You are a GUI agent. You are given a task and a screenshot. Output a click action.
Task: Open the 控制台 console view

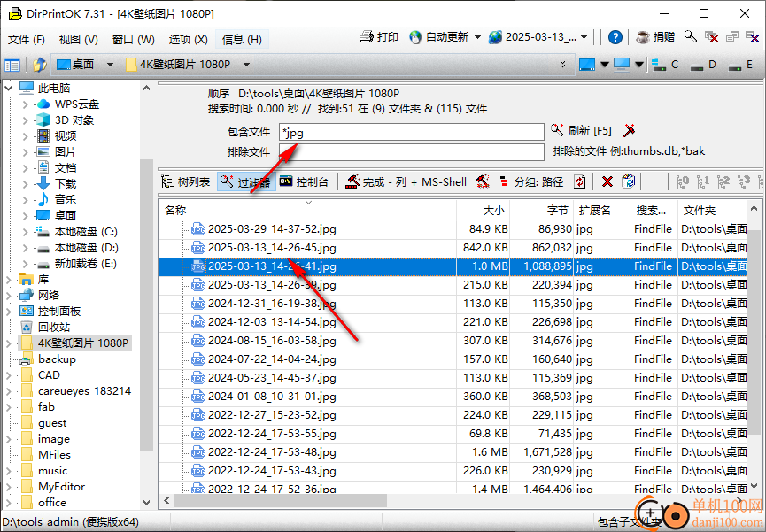(304, 181)
